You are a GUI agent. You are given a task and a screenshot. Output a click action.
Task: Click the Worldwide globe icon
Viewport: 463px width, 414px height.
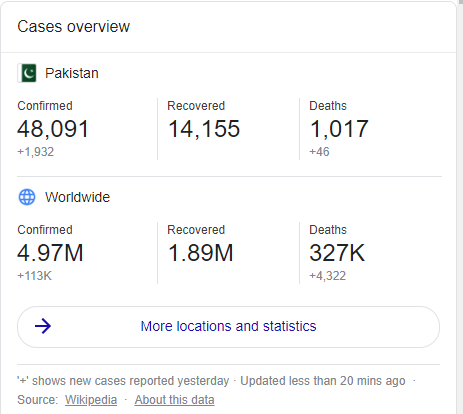pyautogui.click(x=27, y=197)
